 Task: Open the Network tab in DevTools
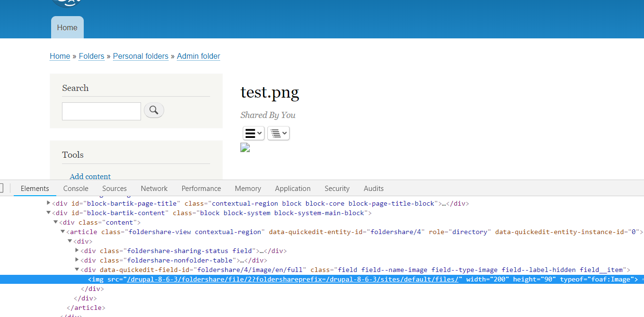[x=154, y=188]
